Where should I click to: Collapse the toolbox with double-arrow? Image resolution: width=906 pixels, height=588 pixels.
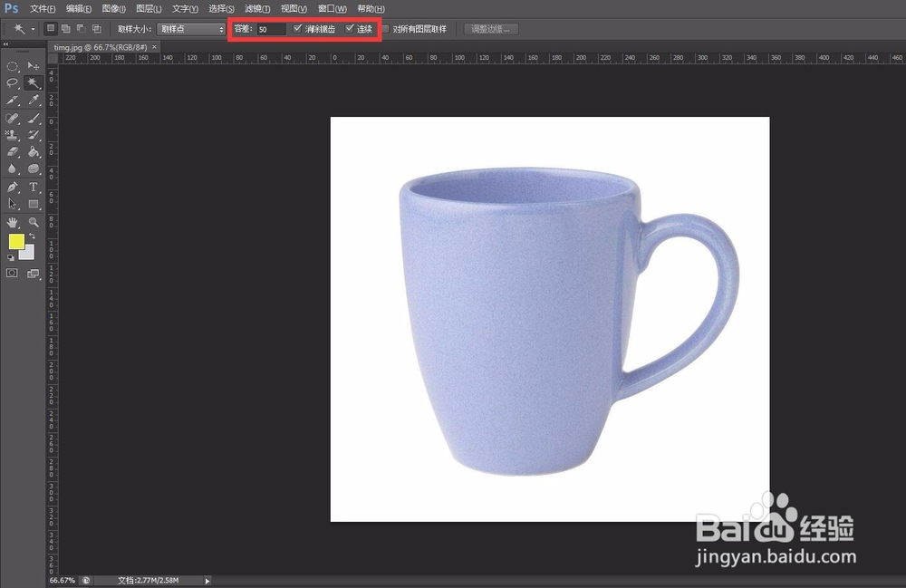coord(5,43)
